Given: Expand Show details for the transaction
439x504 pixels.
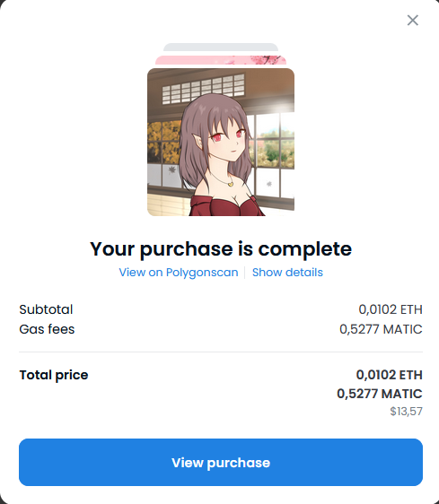Looking at the screenshot, I should [x=287, y=273].
